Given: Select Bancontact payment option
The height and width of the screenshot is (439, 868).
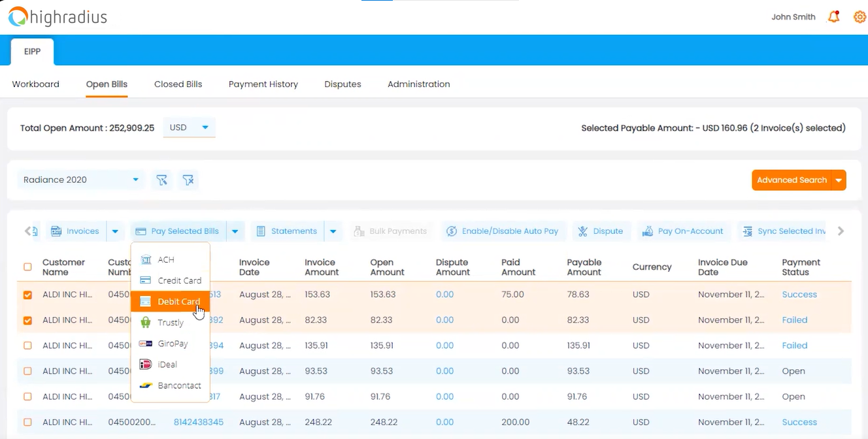Looking at the screenshot, I should [x=170, y=385].
